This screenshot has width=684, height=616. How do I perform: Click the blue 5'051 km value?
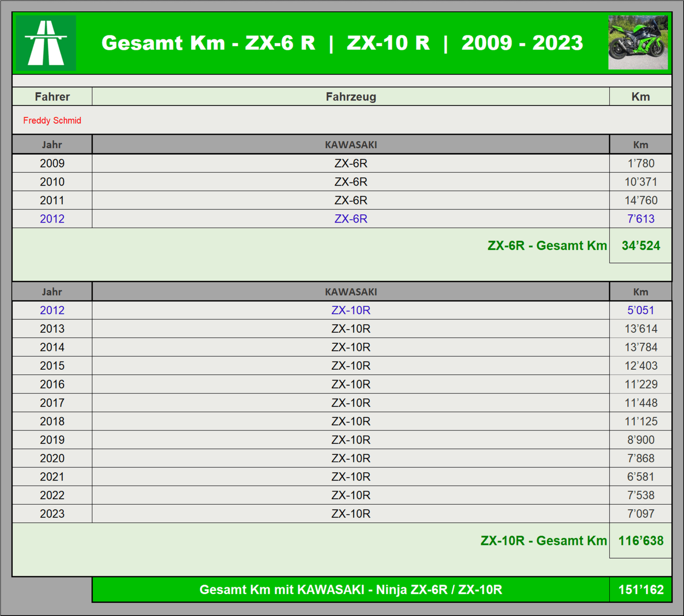[641, 310]
